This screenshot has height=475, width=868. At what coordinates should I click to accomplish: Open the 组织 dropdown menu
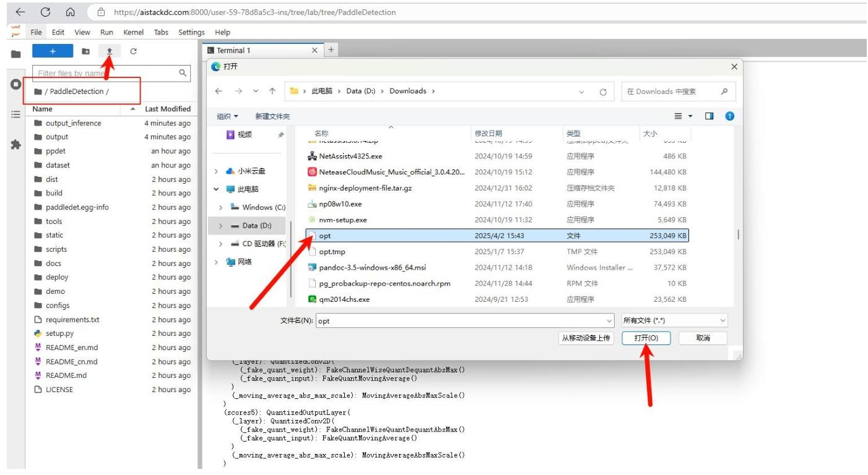coord(228,116)
